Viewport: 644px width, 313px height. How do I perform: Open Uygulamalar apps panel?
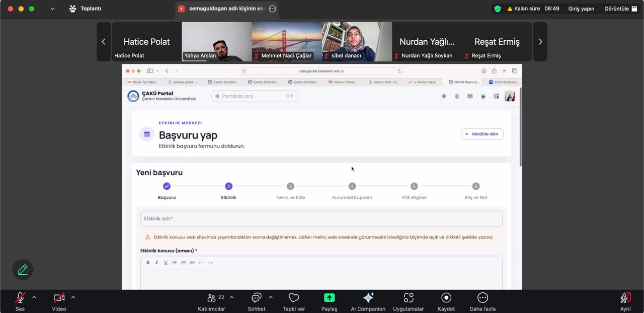(409, 302)
